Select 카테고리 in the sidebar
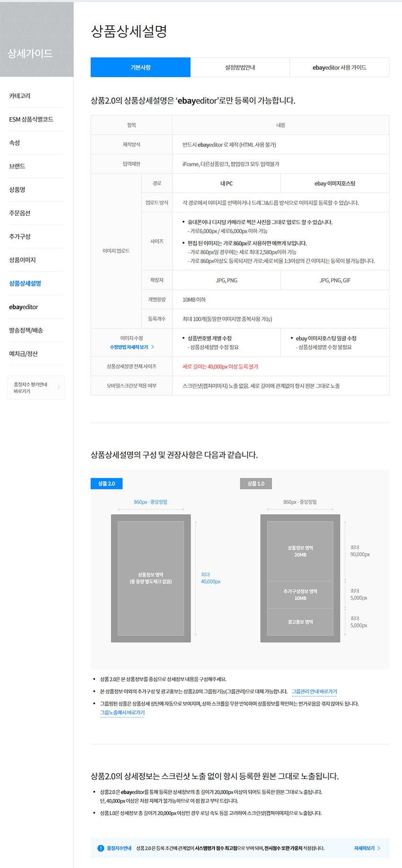 tap(20, 96)
